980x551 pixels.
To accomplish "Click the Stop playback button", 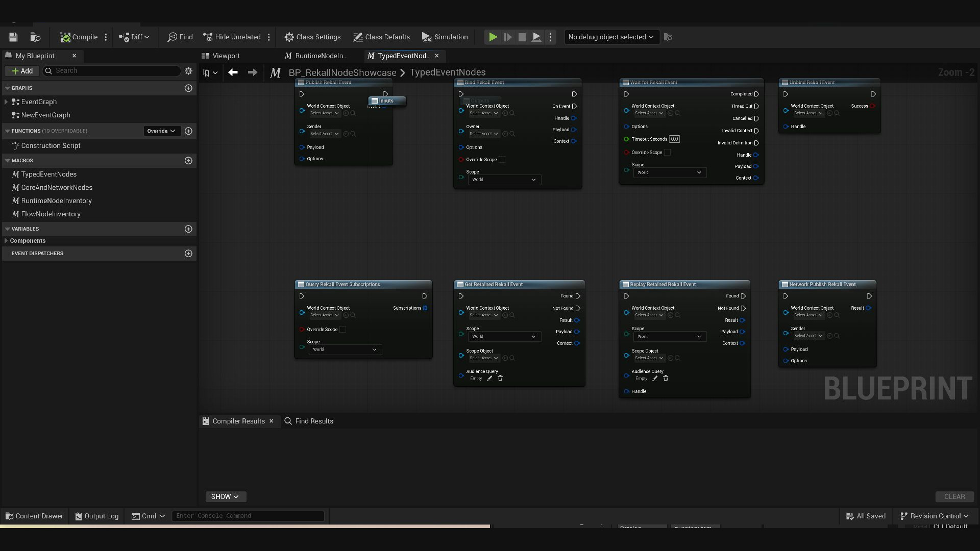I will point(522,37).
